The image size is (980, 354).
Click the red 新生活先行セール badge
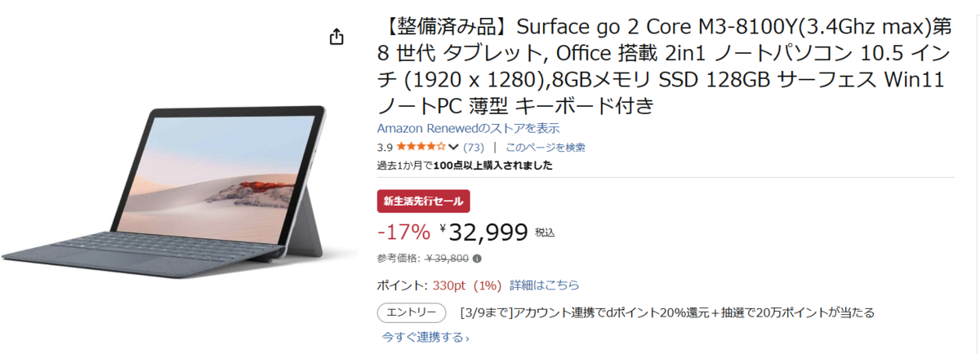423,201
